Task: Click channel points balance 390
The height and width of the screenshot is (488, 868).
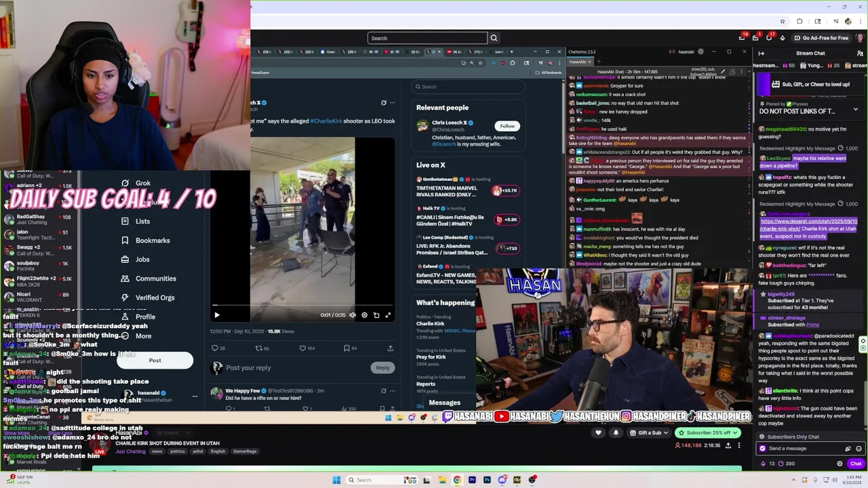Action: click(x=785, y=464)
